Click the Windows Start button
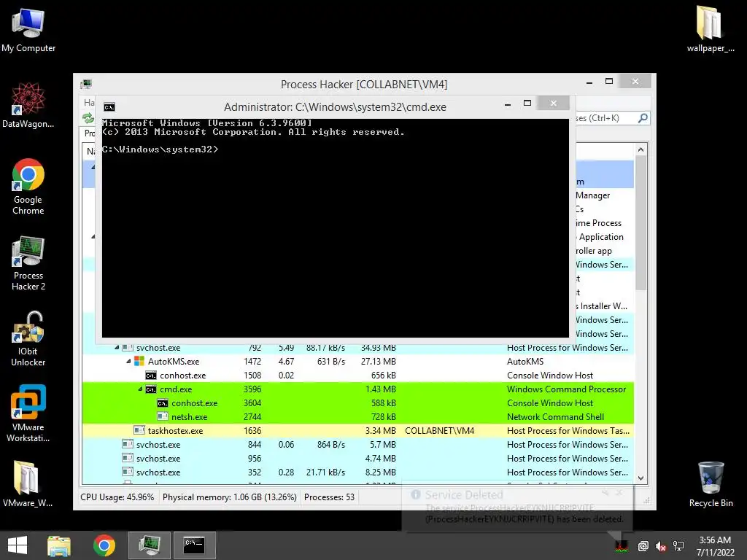 (18, 545)
